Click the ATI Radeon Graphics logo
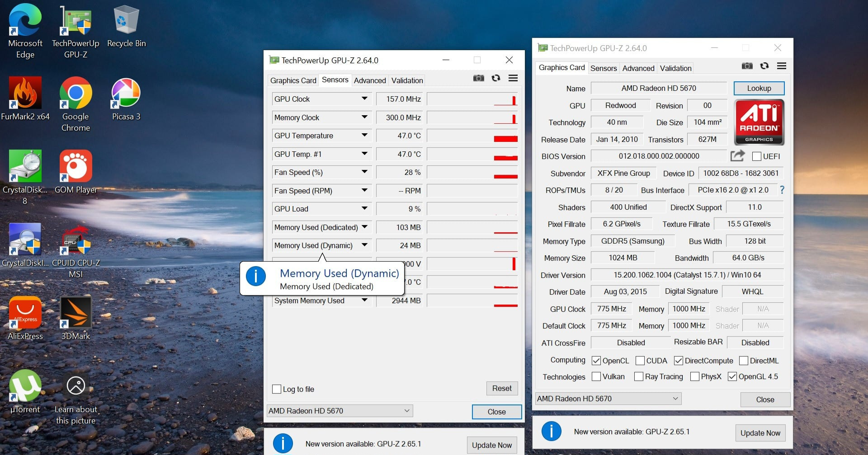 point(759,122)
